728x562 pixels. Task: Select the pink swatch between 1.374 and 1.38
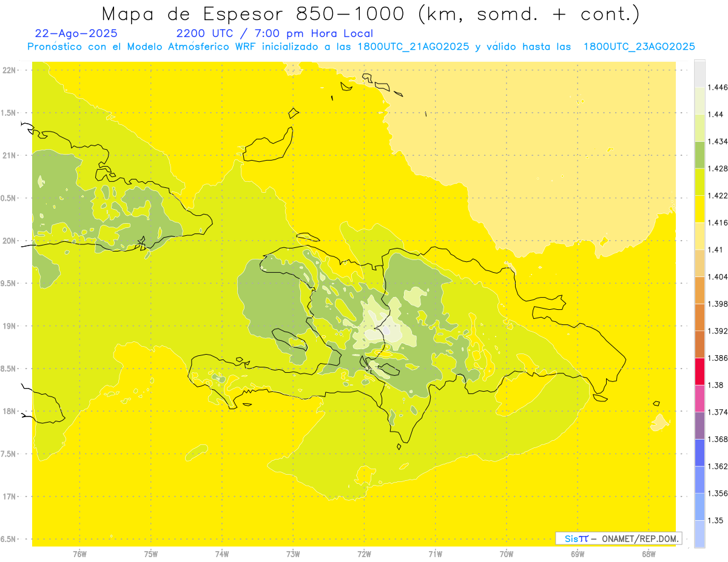pos(699,398)
